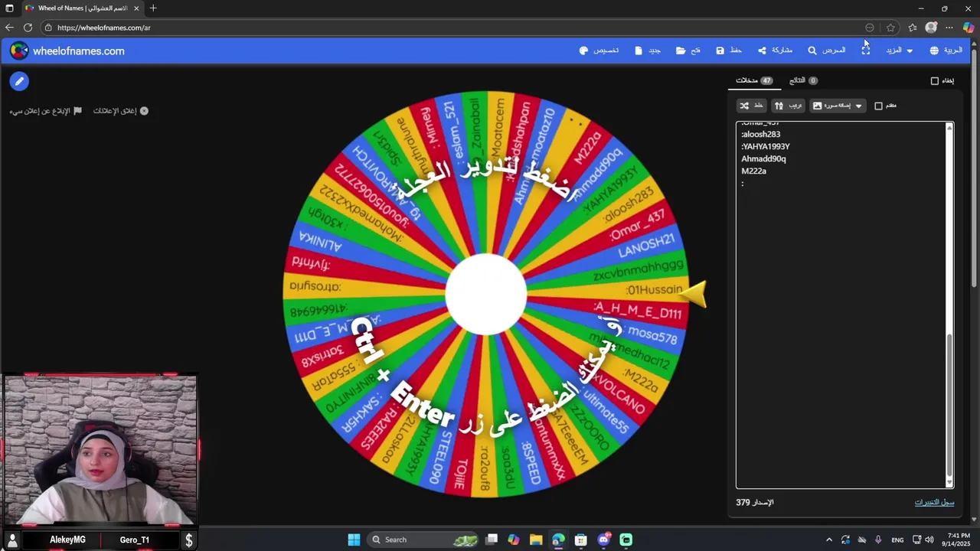Reload the page with refresh icon

point(28,28)
